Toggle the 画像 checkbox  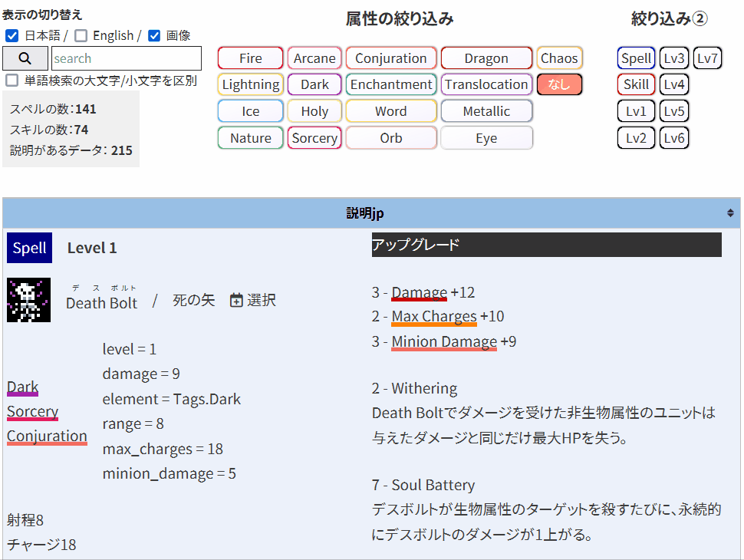click(154, 35)
